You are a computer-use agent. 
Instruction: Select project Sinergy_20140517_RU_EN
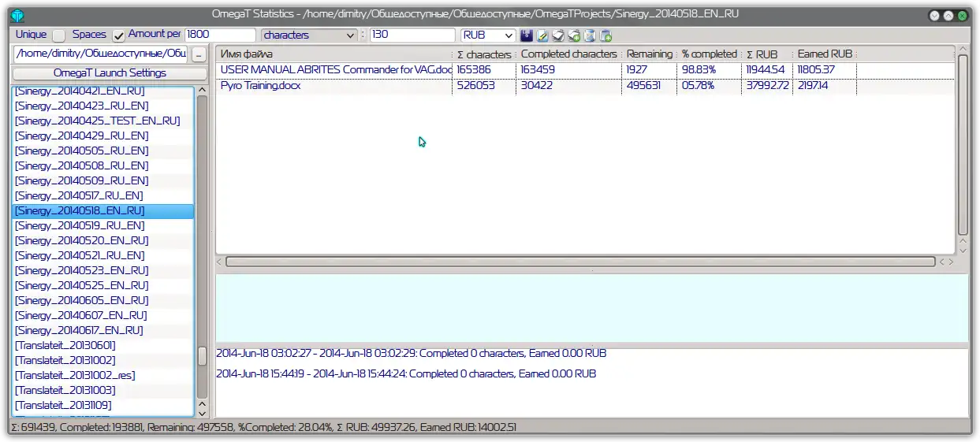(103, 195)
